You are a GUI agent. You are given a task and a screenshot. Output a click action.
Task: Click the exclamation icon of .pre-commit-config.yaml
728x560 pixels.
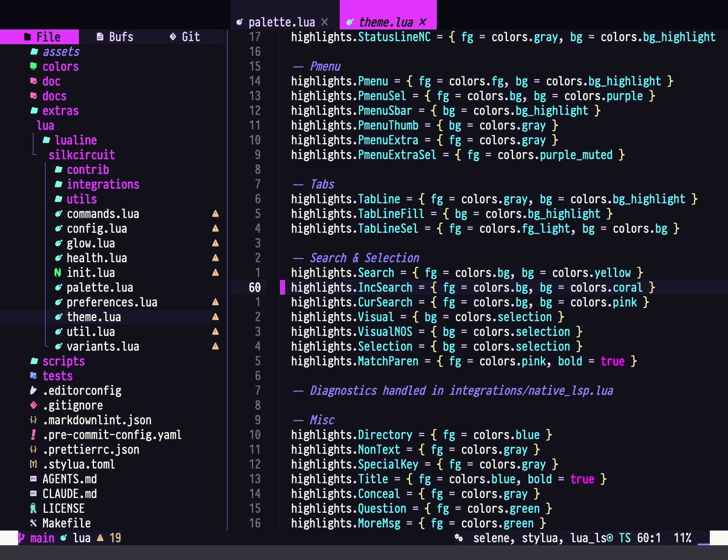(x=33, y=435)
